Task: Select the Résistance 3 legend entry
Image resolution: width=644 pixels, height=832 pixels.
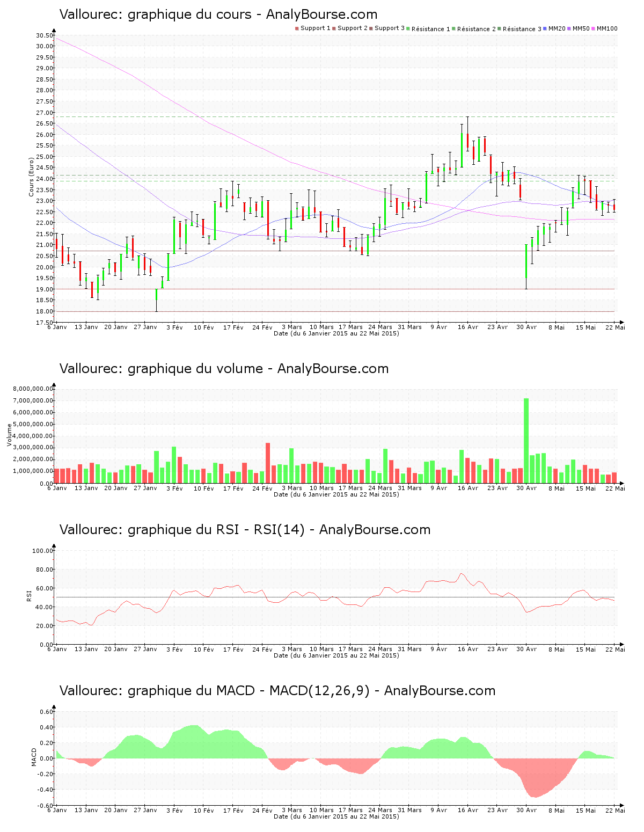Action: click(x=519, y=29)
